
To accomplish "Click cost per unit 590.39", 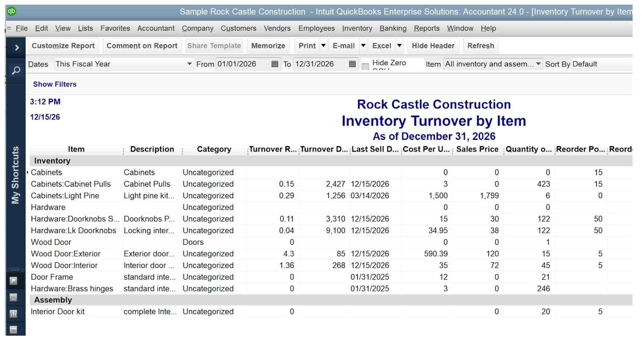I will pyautogui.click(x=436, y=254).
